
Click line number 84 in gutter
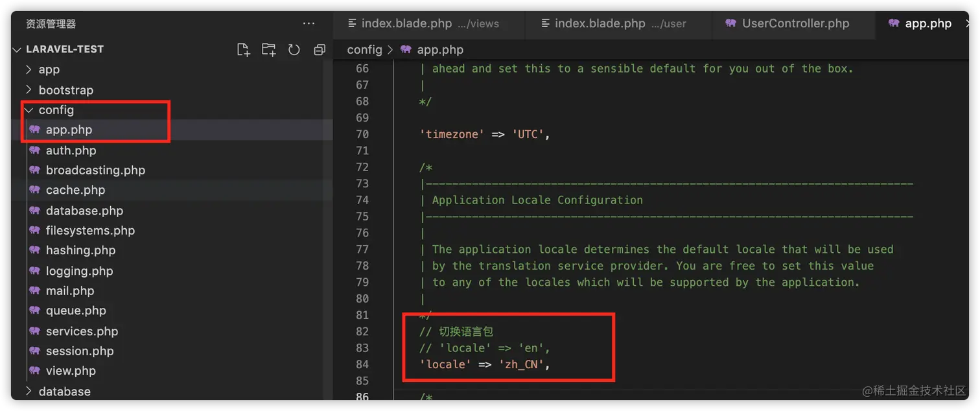click(x=362, y=364)
